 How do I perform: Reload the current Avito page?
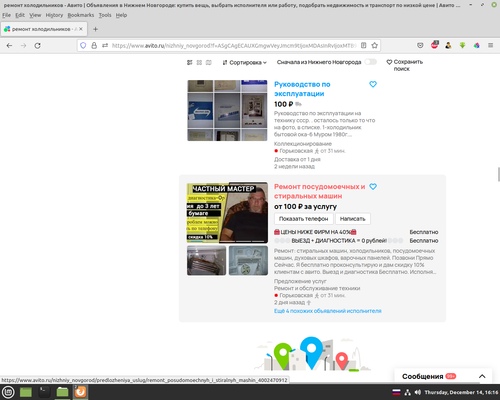tap(38, 46)
